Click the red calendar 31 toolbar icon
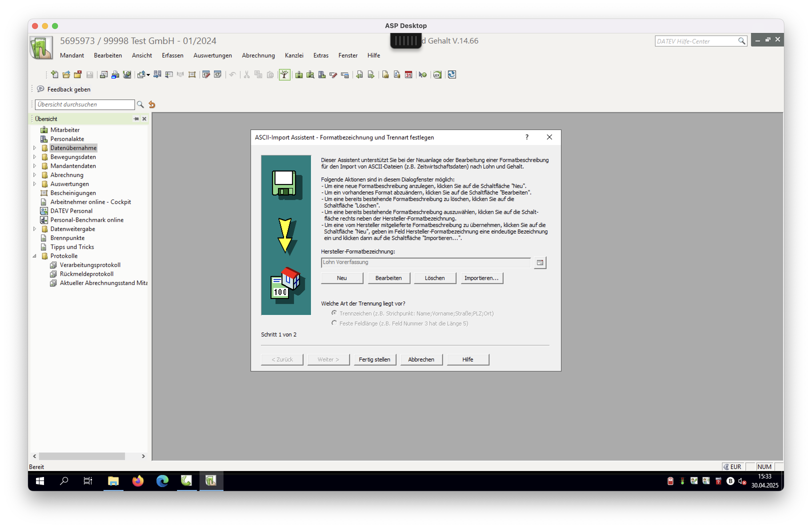The image size is (812, 528). point(408,75)
